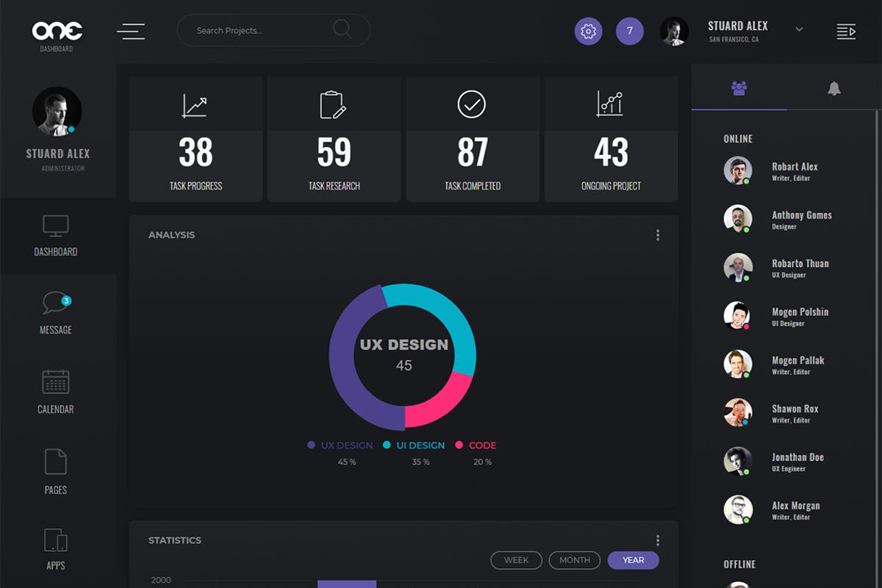The height and width of the screenshot is (588, 882).
Task: Select the MONTH filter in Statistics
Action: 574,560
